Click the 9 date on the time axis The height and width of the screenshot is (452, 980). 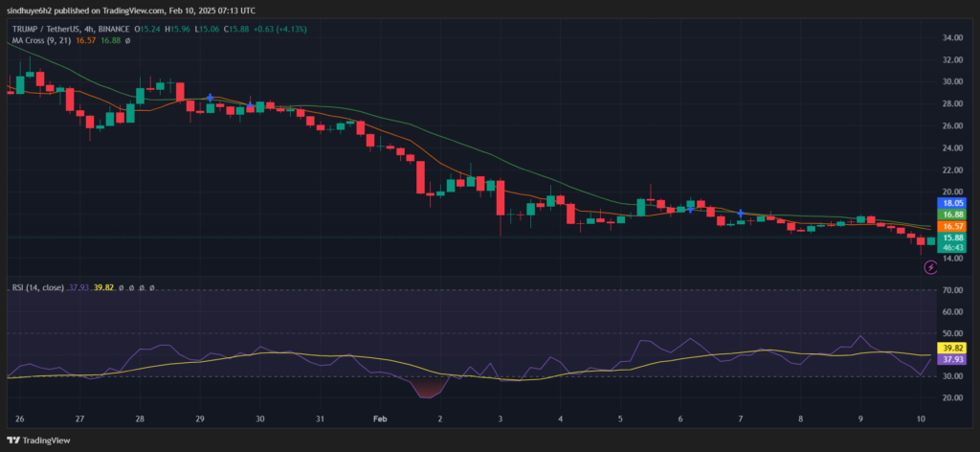(x=860, y=418)
